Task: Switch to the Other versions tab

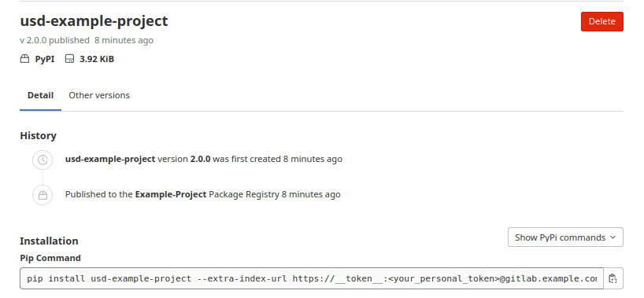Action: tap(99, 95)
